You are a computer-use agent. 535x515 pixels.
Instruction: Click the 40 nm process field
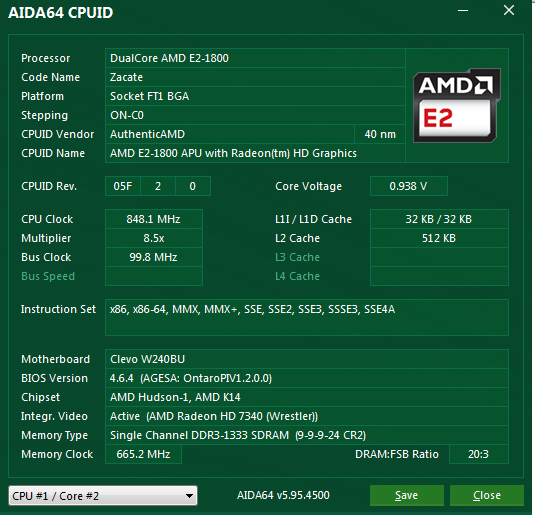[380, 134]
